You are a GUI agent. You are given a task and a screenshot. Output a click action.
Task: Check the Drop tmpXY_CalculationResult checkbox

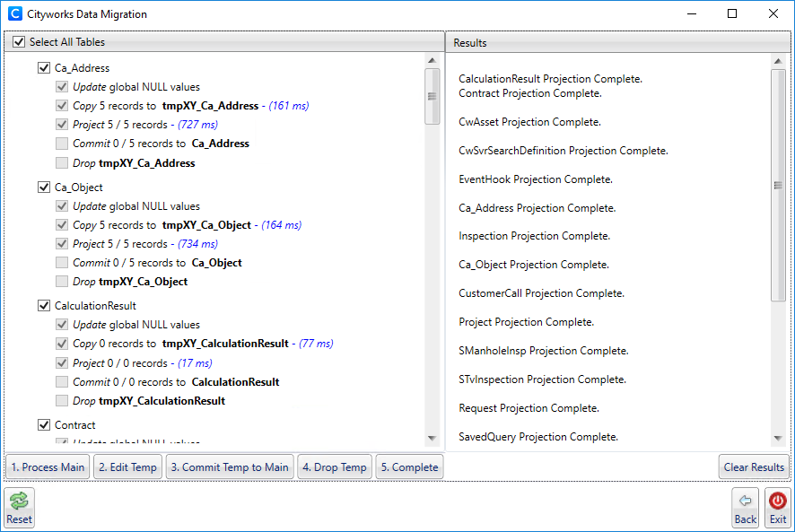pos(62,401)
